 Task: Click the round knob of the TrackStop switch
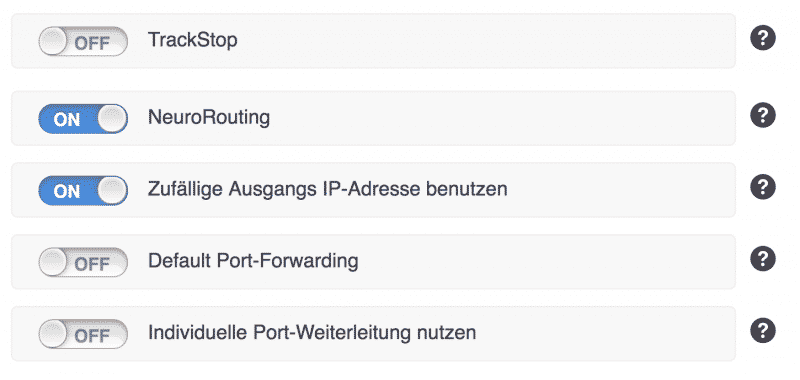point(53,41)
